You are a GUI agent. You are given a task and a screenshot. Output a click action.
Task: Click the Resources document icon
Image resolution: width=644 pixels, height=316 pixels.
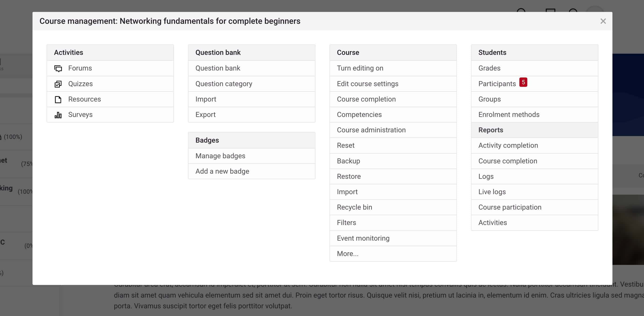[x=58, y=99]
